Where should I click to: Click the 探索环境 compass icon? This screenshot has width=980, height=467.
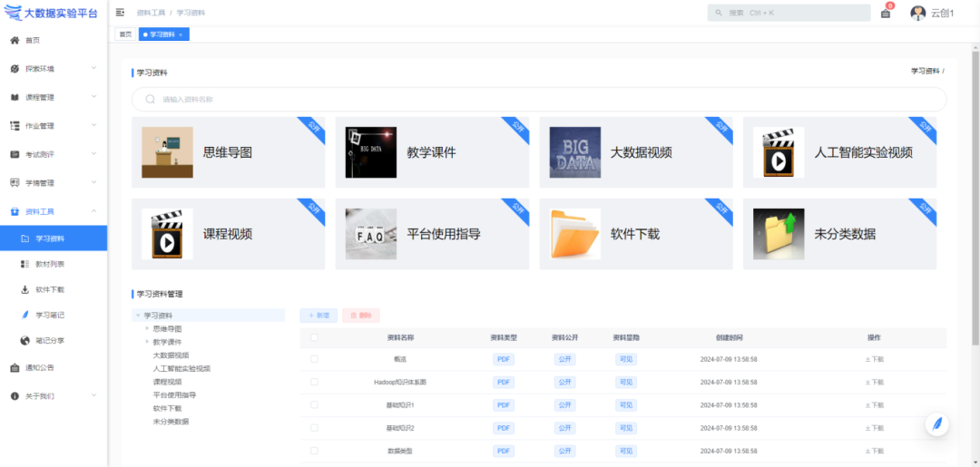[15, 69]
